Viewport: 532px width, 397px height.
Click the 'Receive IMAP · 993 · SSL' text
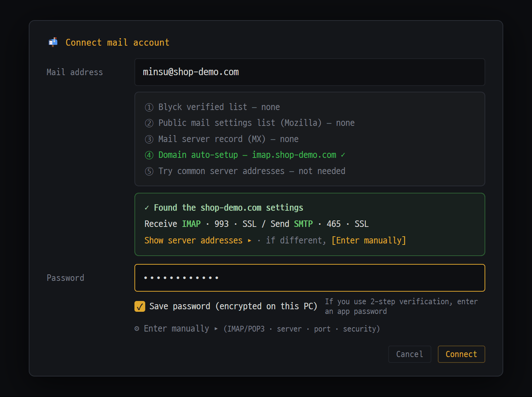tap(201, 224)
